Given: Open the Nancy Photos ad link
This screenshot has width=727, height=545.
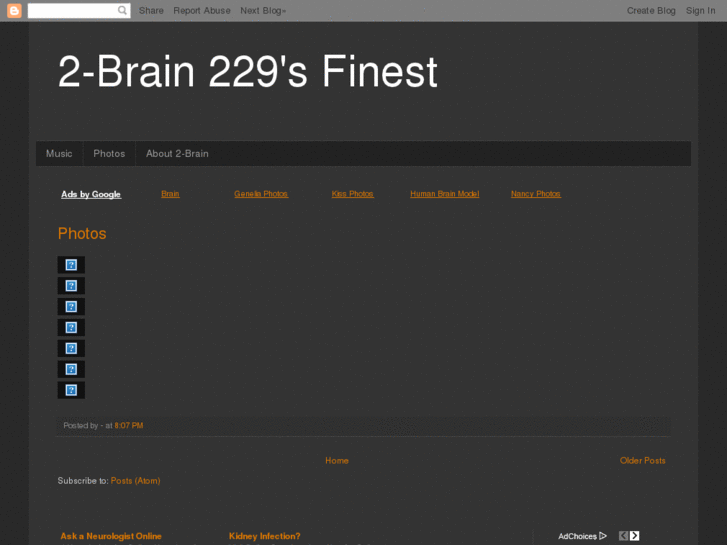Looking at the screenshot, I should (536, 194).
